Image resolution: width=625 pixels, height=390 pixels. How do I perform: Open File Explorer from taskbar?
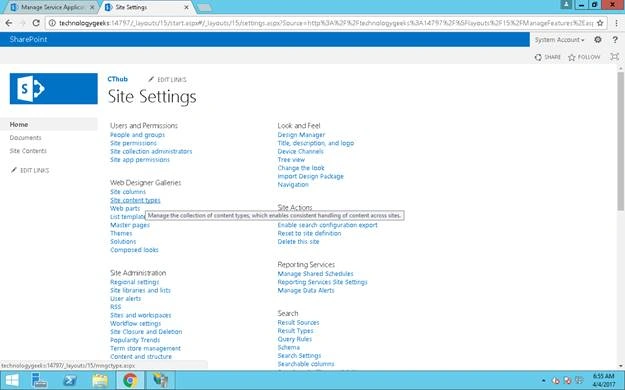click(100, 380)
